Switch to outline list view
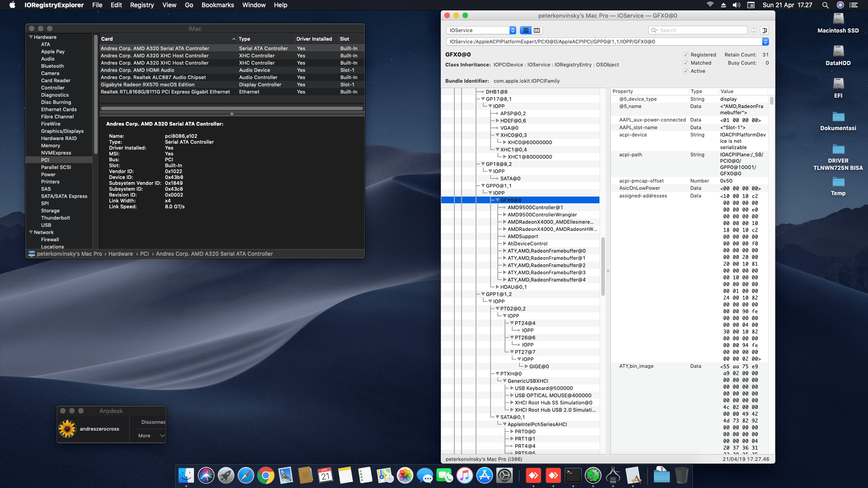 (525, 30)
